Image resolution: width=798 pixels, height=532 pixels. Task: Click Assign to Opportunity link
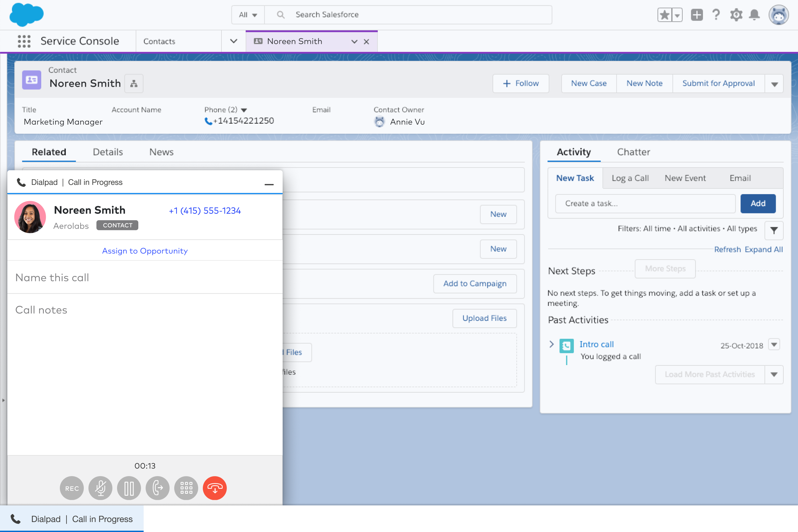(x=145, y=251)
